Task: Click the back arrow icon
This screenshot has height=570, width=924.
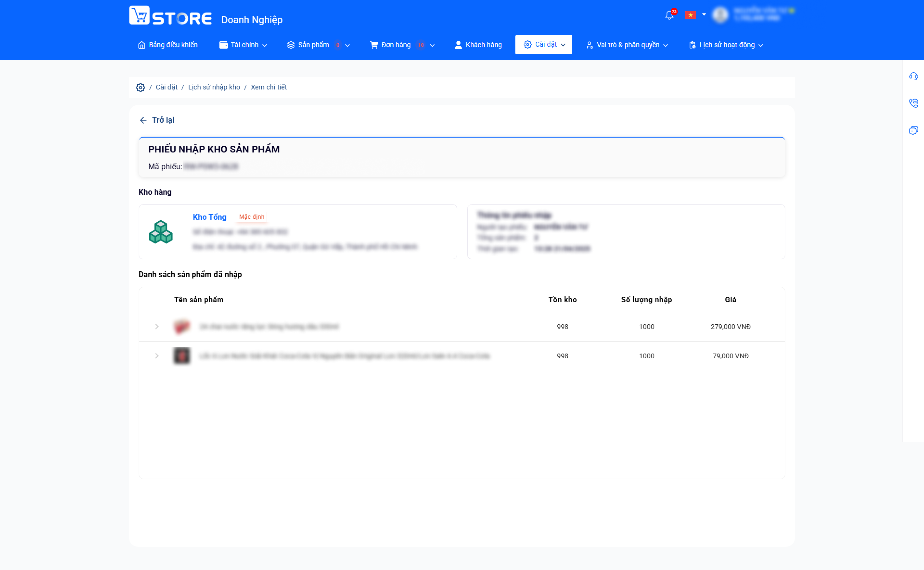Action: click(143, 120)
